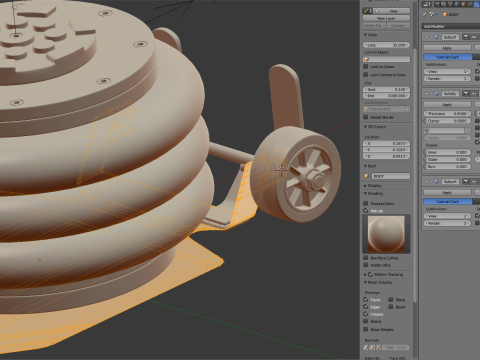Viewport: 480px width, 360px height.
Task: Collapse the Solidify modifier panel
Action: 427,94
